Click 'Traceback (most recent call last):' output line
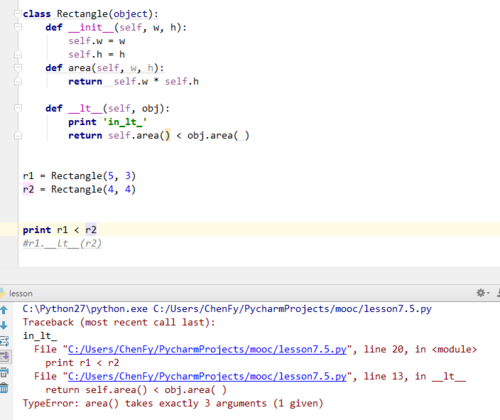 click(x=119, y=323)
